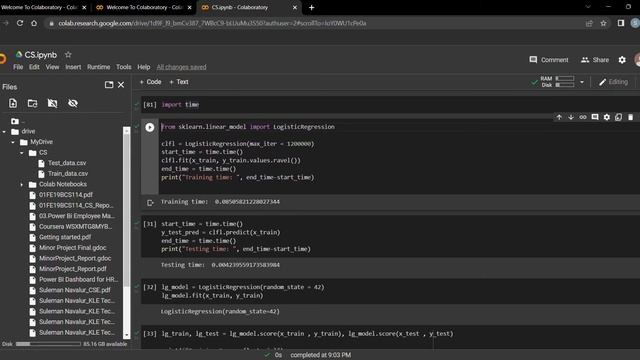Viewport: 640px width, 360px height.
Task: Collapse the MyDrive folder
Action: (13, 142)
